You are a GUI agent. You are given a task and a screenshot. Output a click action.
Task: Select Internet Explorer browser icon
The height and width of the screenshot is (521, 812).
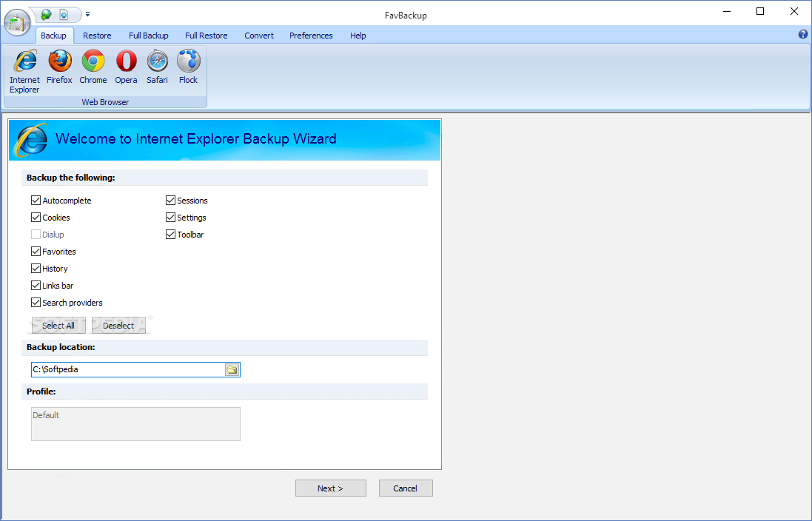click(25, 72)
